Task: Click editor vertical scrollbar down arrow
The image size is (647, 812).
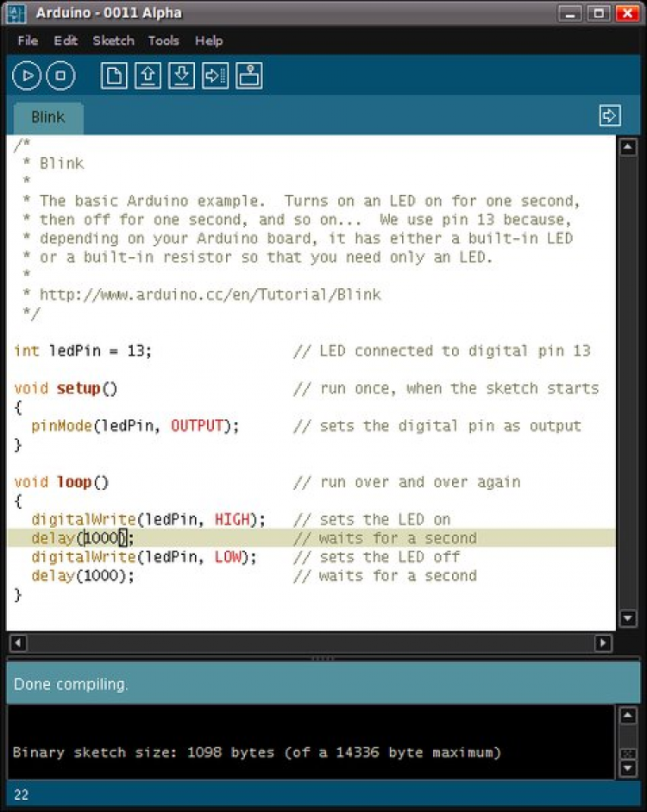Action: 628,618
